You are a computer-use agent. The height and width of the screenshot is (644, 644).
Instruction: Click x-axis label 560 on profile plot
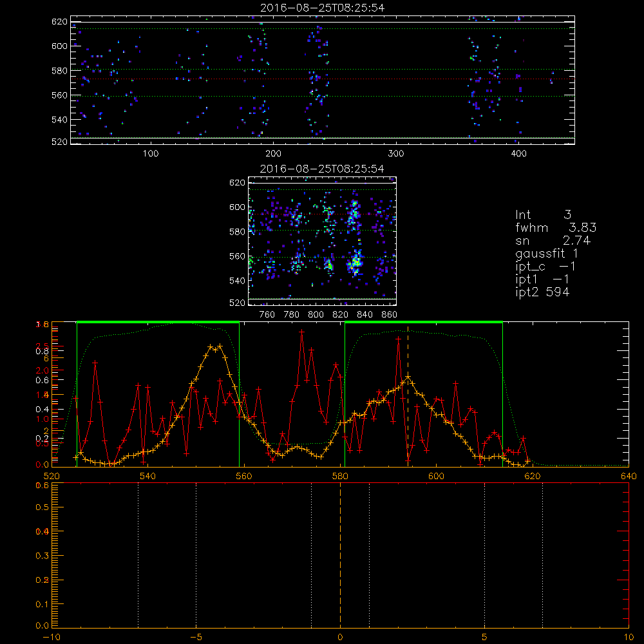click(x=244, y=477)
